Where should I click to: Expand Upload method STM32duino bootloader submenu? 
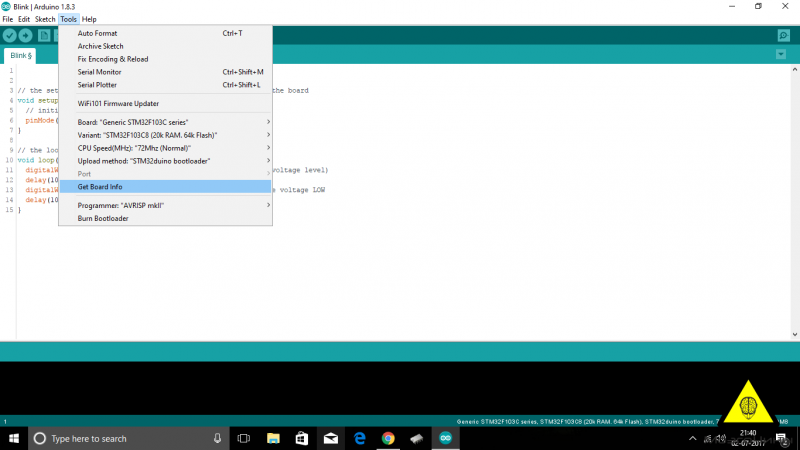(165, 161)
